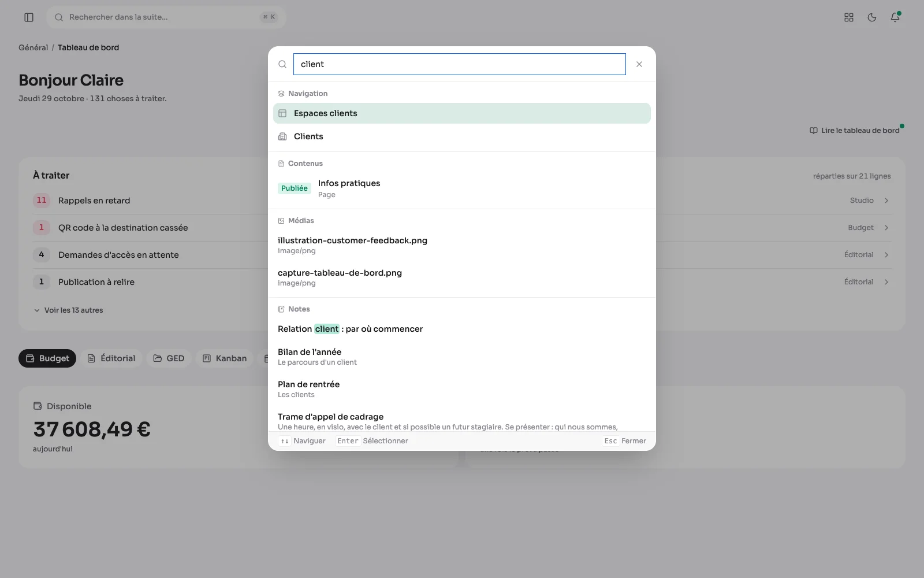Click the Rechercher dans la suite field
Image resolution: width=924 pixels, height=578 pixels.
coord(166,17)
